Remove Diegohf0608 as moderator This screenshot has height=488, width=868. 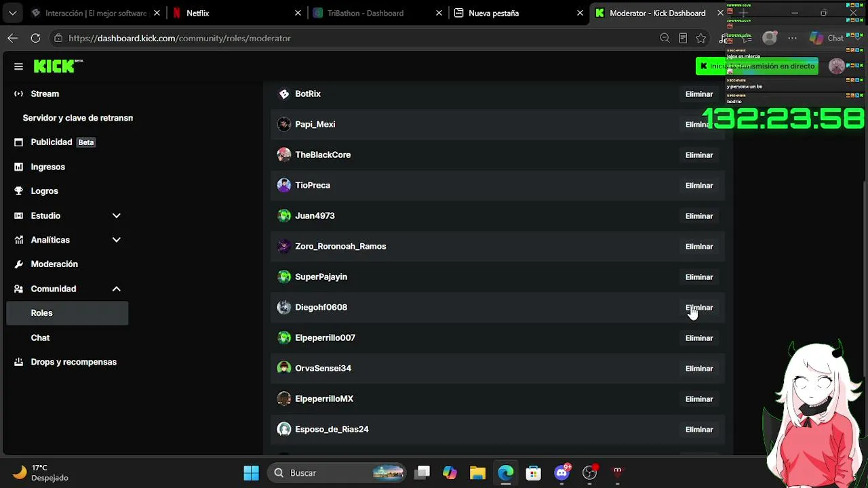[699, 308]
